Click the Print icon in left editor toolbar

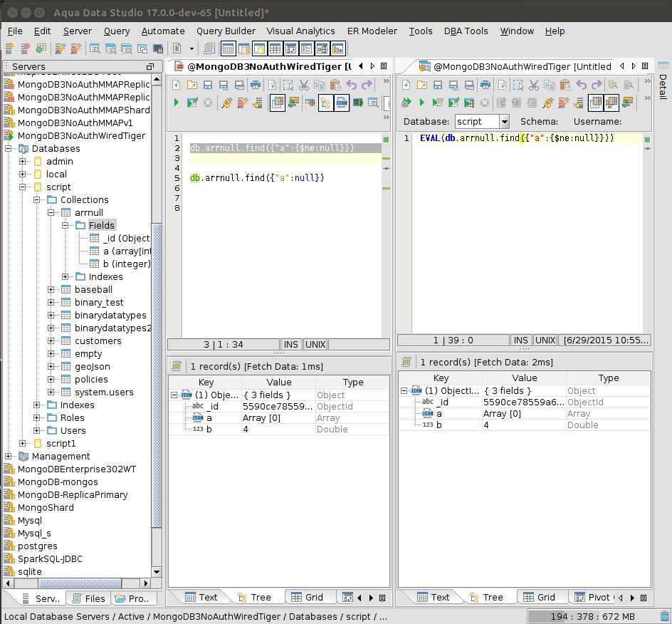pyautogui.click(x=256, y=85)
